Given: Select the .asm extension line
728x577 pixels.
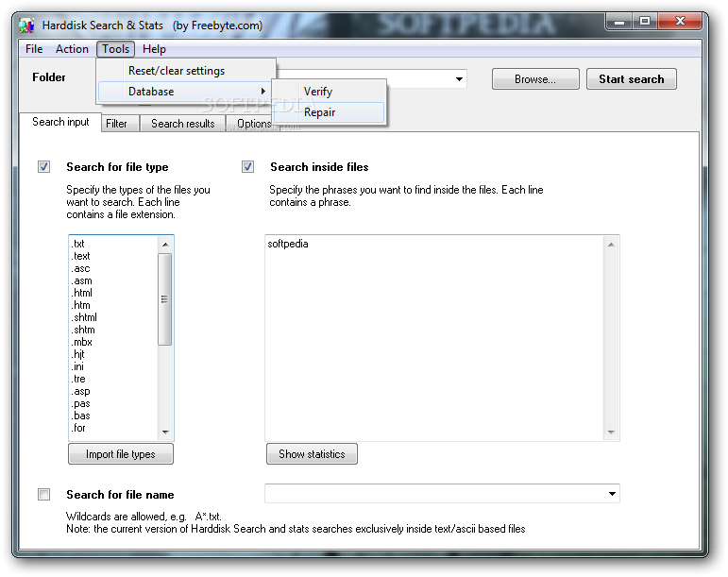Looking at the screenshot, I should [82, 280].
